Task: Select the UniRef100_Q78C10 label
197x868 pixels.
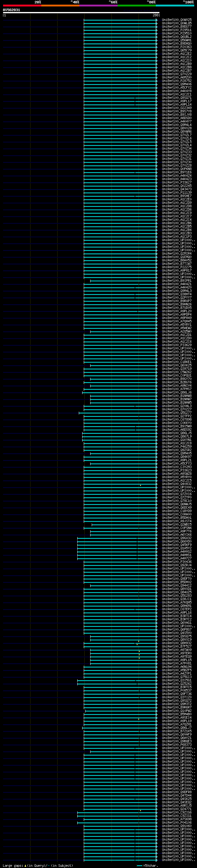Action: 177,501
